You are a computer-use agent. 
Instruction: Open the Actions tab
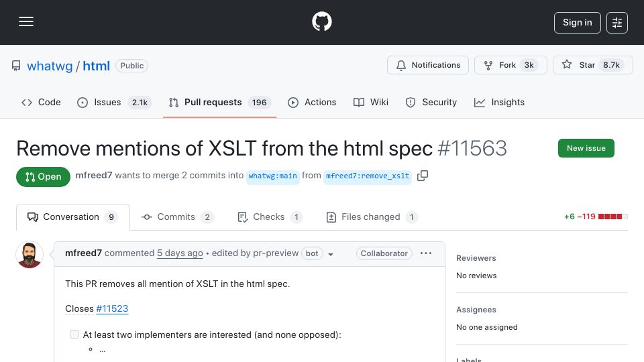tap(312, 102)
